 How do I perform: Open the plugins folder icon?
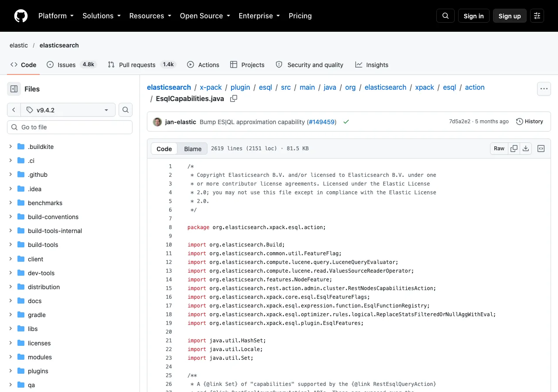[x=21, y=371]
